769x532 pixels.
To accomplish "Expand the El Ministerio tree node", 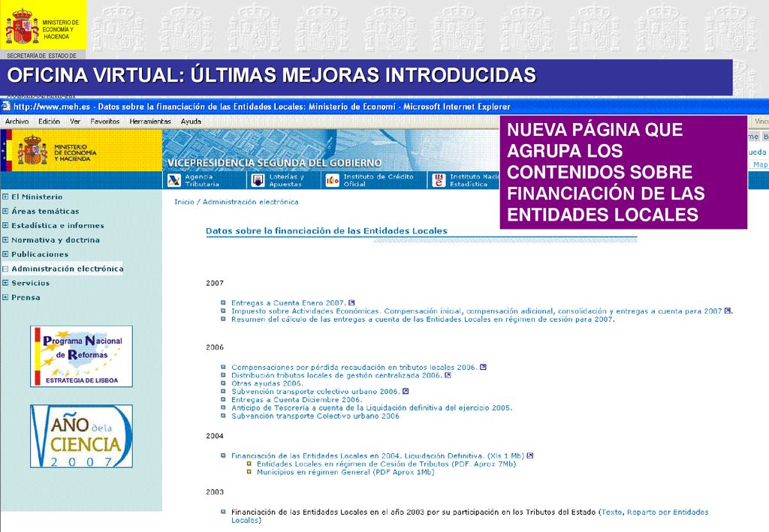I will pos(5,197).
